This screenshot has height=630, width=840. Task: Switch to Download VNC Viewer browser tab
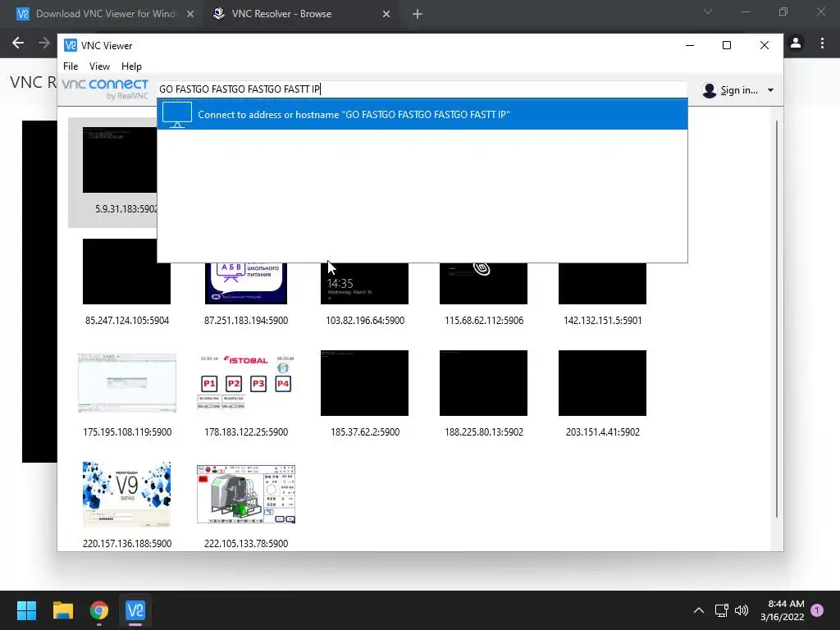pos(105,14)
